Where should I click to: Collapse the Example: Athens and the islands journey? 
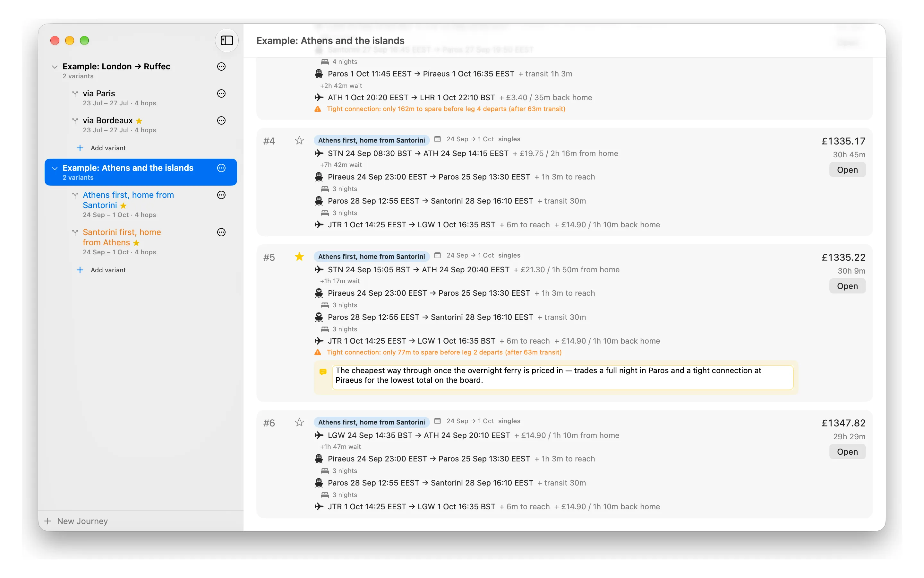tap(55, 168)
